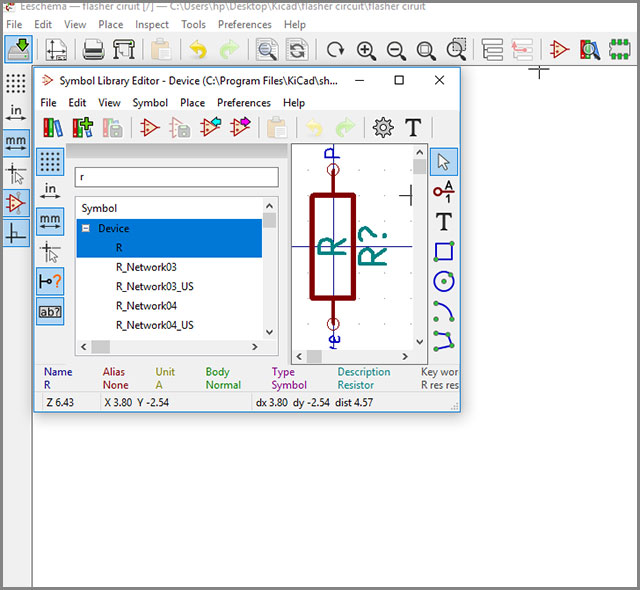Toggle grid display in Eeschema left toolbar
This screenshot has height=590, width=640.
click(x=16, y=84)
